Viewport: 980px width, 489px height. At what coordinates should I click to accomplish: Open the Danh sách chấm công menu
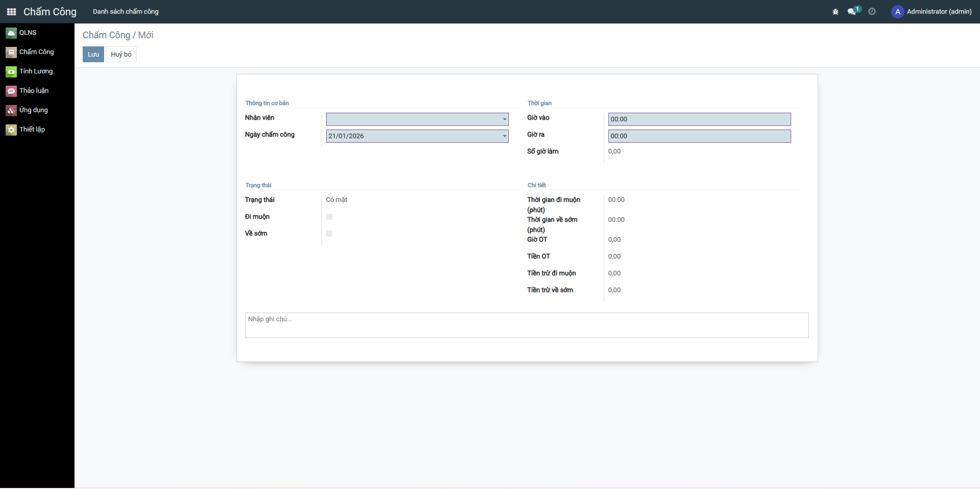click(126, 12)
